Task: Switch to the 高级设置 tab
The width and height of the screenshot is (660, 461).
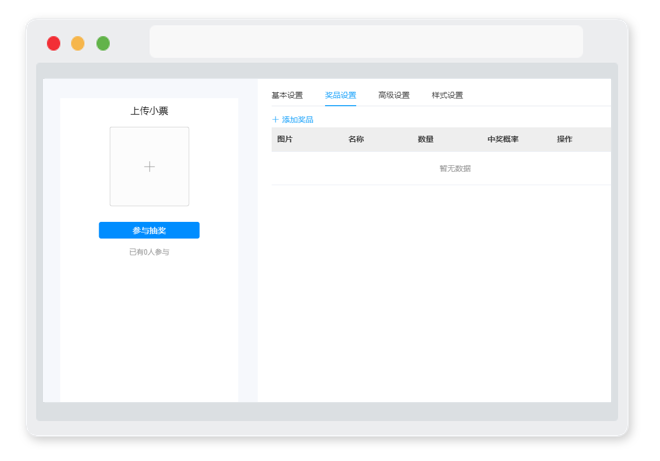Action: pyautogui.click(x=394, y=95)
